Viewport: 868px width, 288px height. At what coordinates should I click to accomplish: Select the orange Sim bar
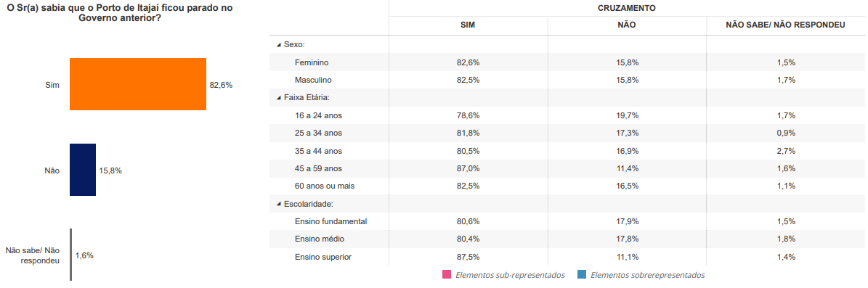coord(138,84)
